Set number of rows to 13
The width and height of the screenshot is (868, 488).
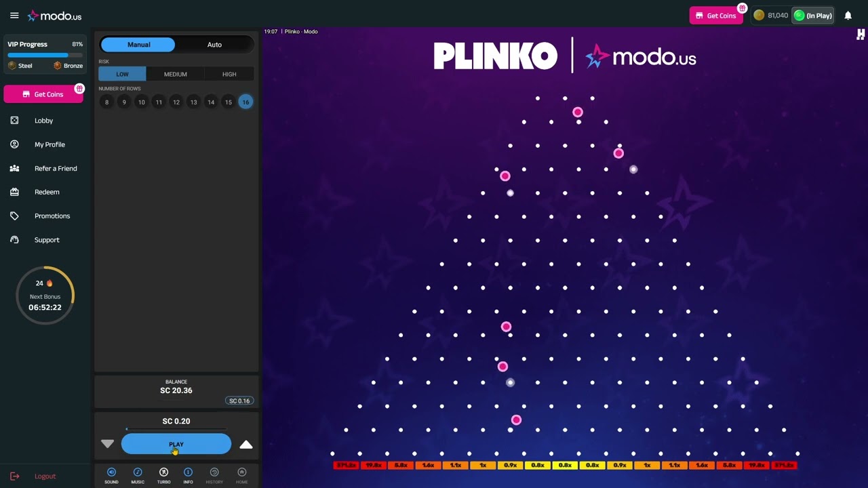pos(193,102)
